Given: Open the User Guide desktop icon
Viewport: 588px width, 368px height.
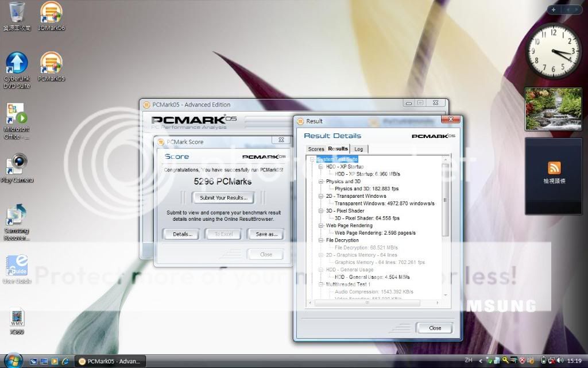Looking at the screenshot, I should (x=17, y=269).
